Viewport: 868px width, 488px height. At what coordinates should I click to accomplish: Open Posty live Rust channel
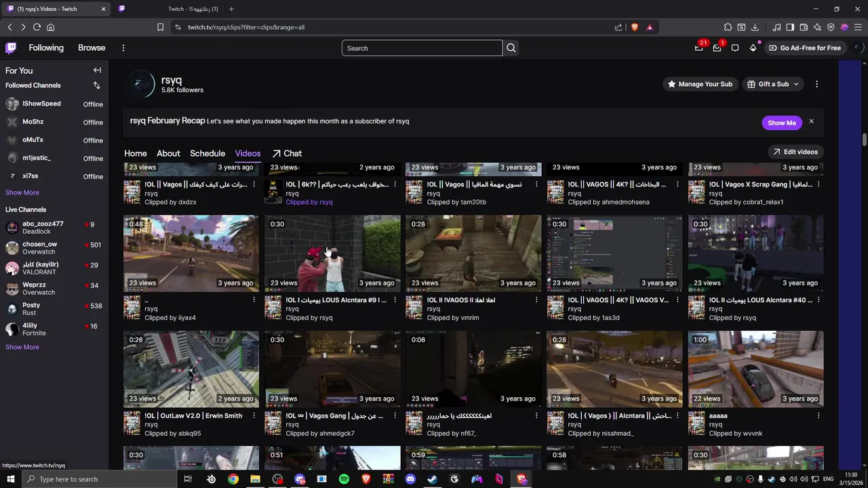(x=54, y=309)
